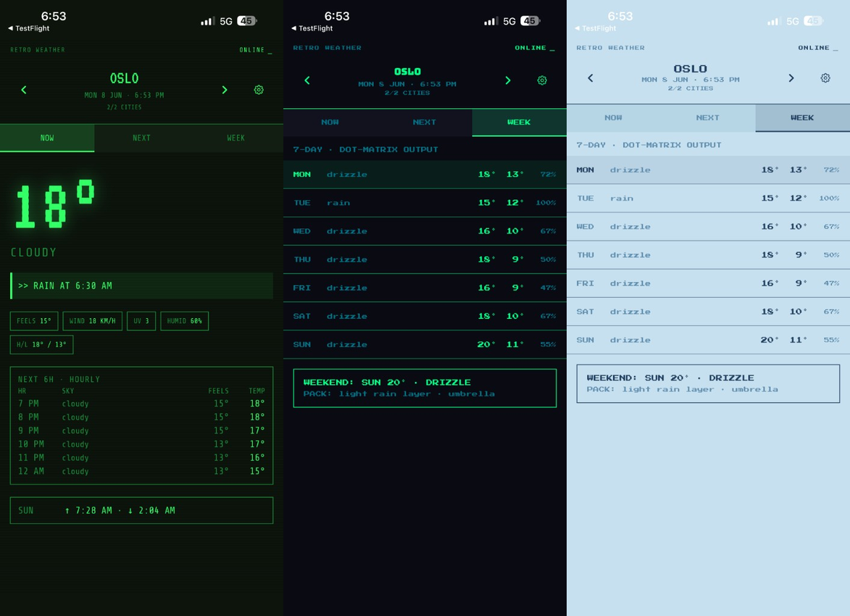Tap WEEKEND summary box in navy screen
Image resolution: width=850 pixels, height=616 pixels.
click(x=425, y=388)
